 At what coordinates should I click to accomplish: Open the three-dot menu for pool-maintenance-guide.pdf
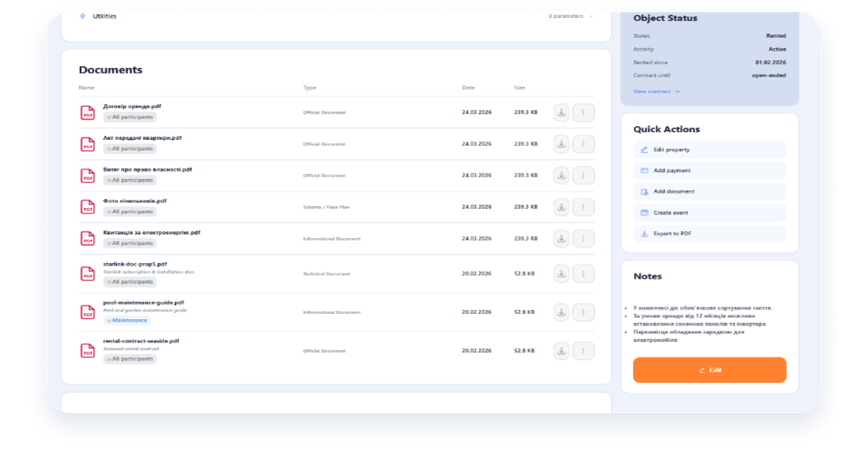(583, 312)
